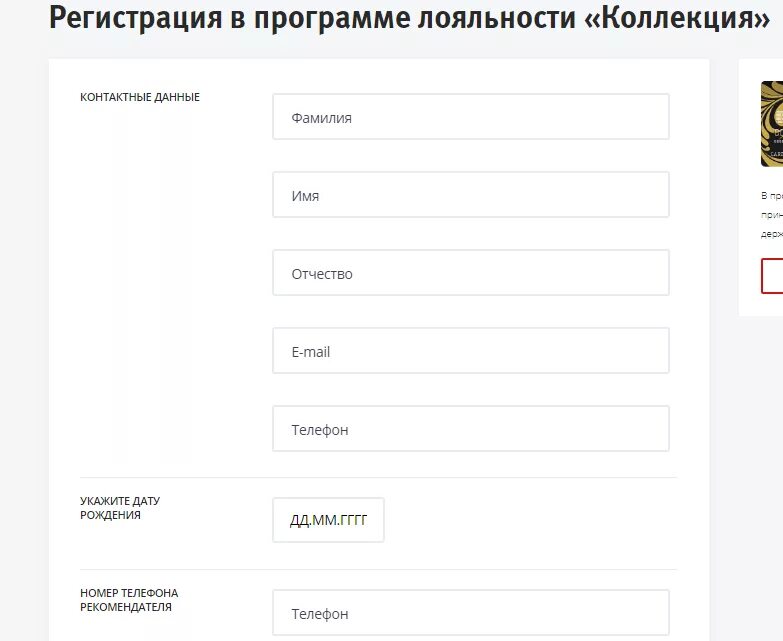Click the Фамилия input field

(470, 116)
